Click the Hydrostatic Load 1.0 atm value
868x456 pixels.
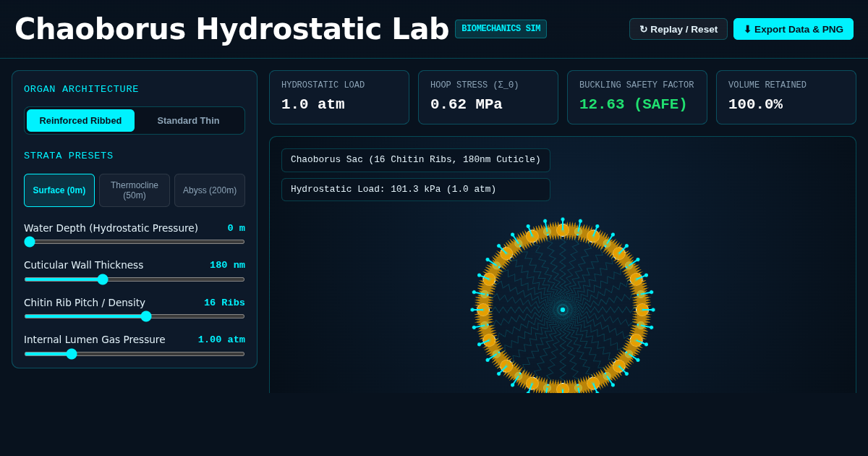tap(312, 104)
